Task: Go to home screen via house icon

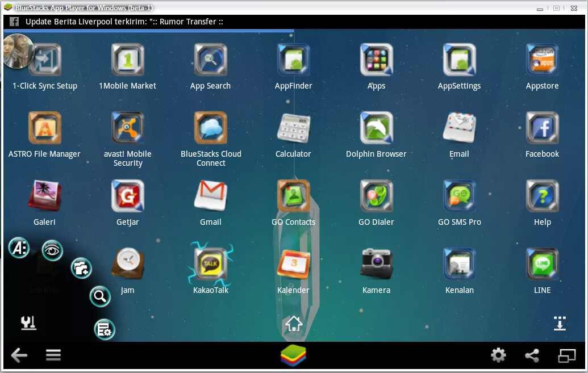Action: coord(294,324)
